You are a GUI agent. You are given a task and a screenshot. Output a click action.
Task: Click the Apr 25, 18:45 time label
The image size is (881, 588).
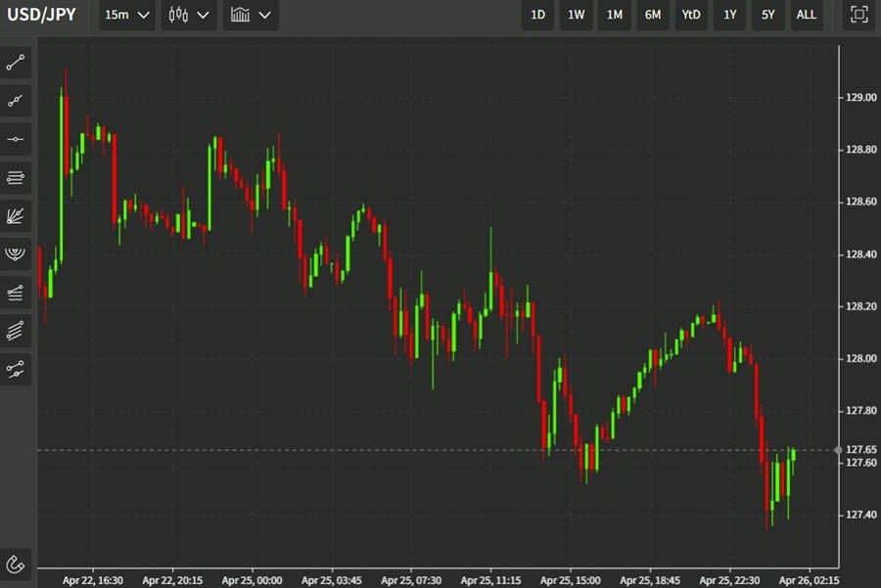pyautogui.click(x=650, y=580)
